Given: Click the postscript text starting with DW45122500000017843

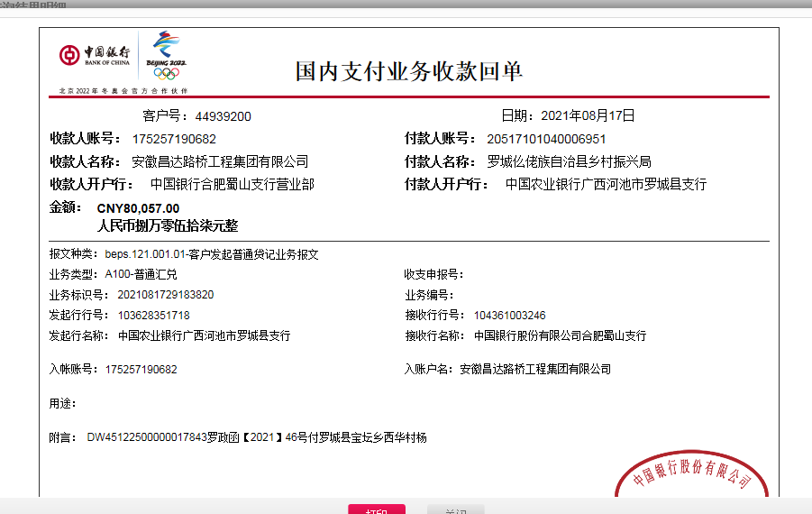Looking at the screenshot, I should pyautogui.click(x=256, y=437).
